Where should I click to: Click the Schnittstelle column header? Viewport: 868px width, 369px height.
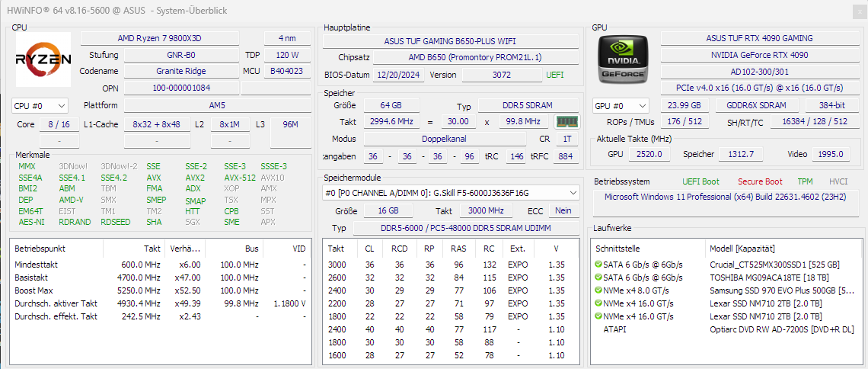tap(649, 249)
